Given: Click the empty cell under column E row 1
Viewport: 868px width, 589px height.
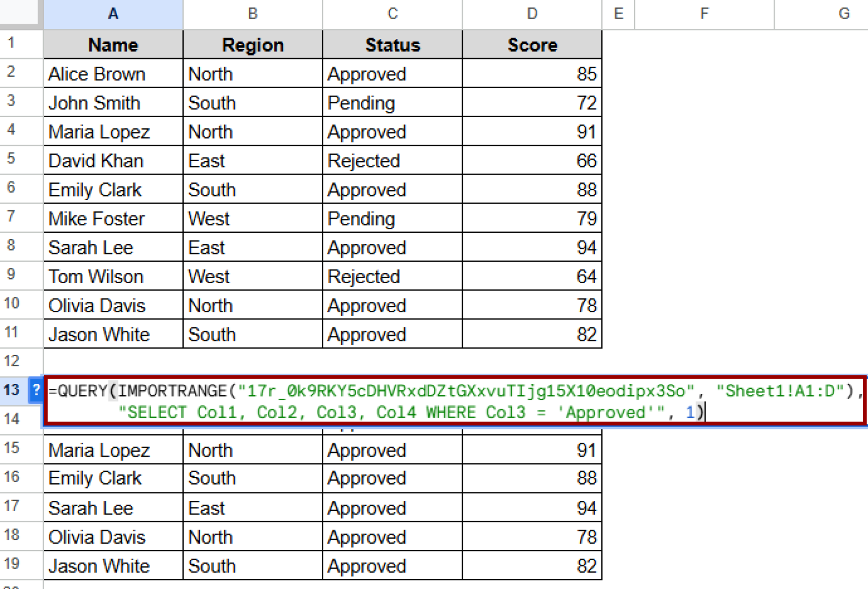Looking at the screenshot, I should point(618,45).
